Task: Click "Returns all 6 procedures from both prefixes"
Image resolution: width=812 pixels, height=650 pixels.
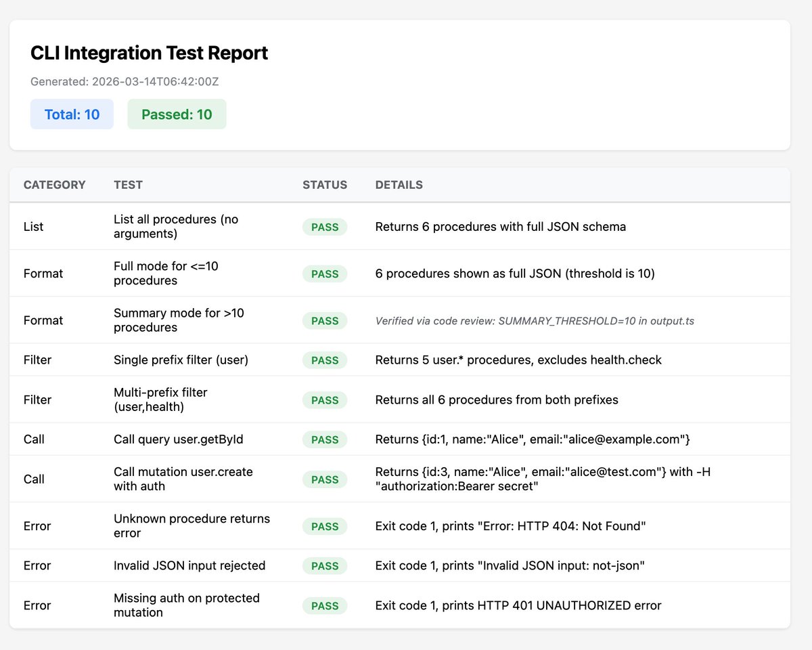Action: [x=497, y=400]
